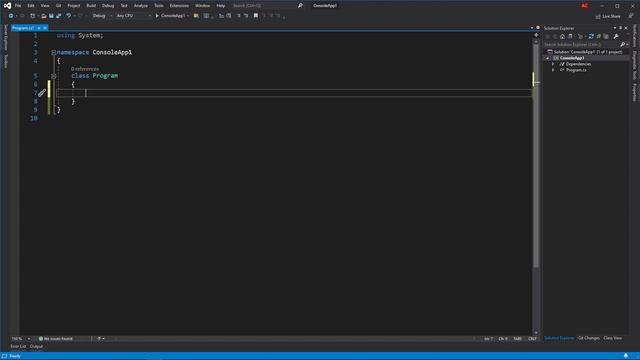Open the Build menu

tap(91, 6)
